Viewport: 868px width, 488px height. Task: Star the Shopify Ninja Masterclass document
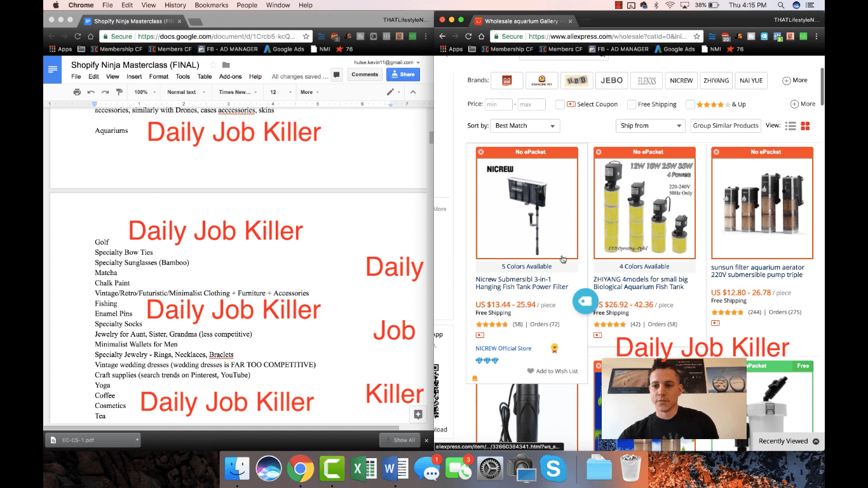pos(213,65)
